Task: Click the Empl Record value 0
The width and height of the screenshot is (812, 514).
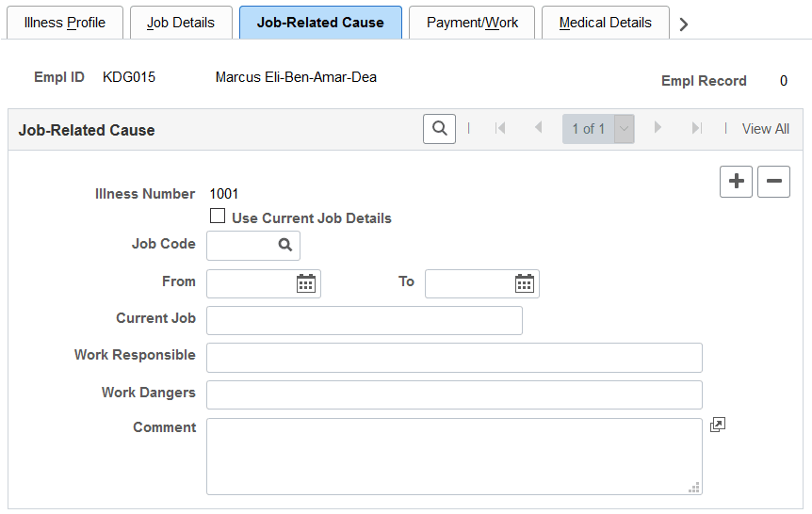Action: click(784, 81)
